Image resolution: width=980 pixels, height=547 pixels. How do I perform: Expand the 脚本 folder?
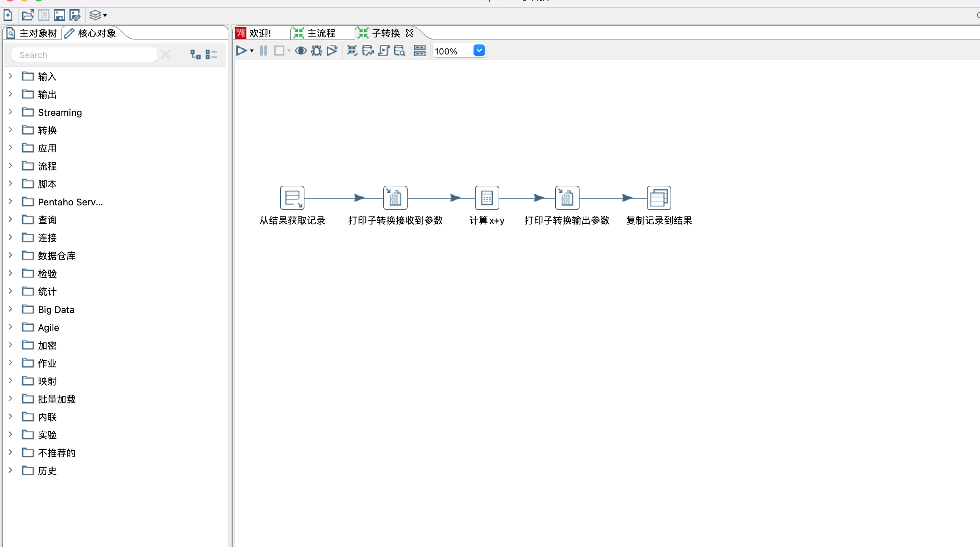11,184
